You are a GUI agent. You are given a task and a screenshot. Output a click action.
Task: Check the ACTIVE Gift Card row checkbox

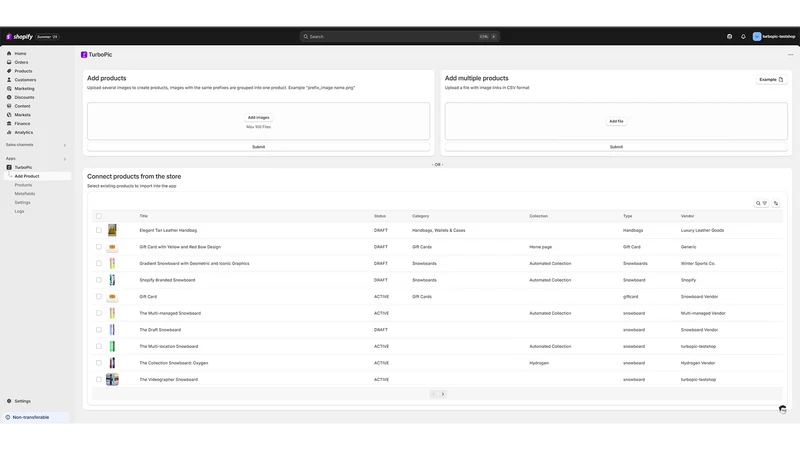point(99,296)
